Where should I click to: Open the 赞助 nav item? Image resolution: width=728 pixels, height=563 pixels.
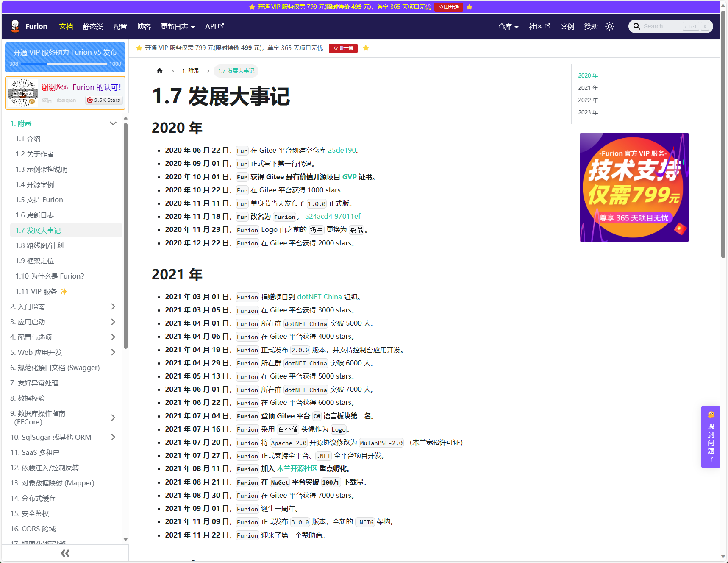point(591,26)
